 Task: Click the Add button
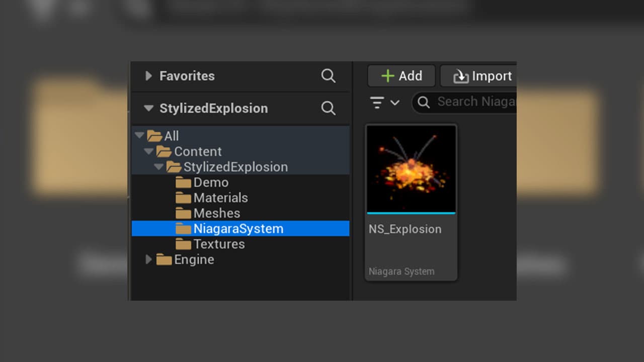[401, 76]
